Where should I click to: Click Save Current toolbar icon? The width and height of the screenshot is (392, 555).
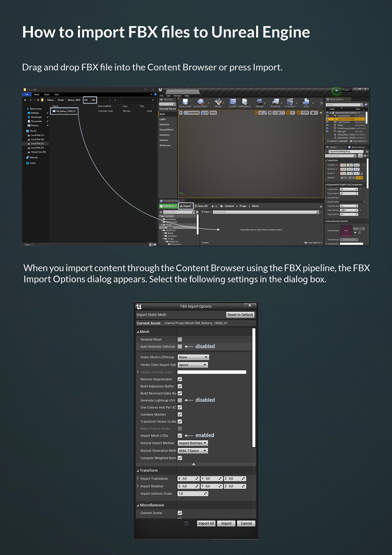pyautogui.click(x=185, y=103)
